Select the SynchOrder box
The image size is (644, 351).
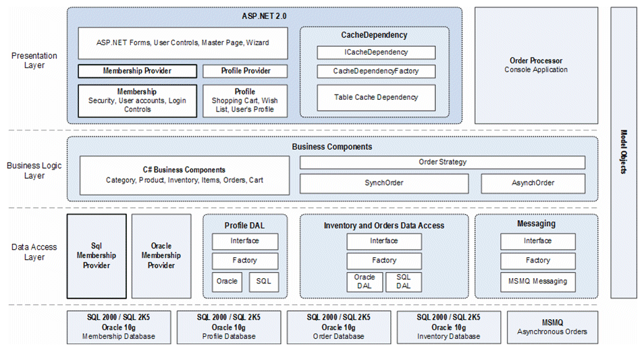click(x=384, y=184)
